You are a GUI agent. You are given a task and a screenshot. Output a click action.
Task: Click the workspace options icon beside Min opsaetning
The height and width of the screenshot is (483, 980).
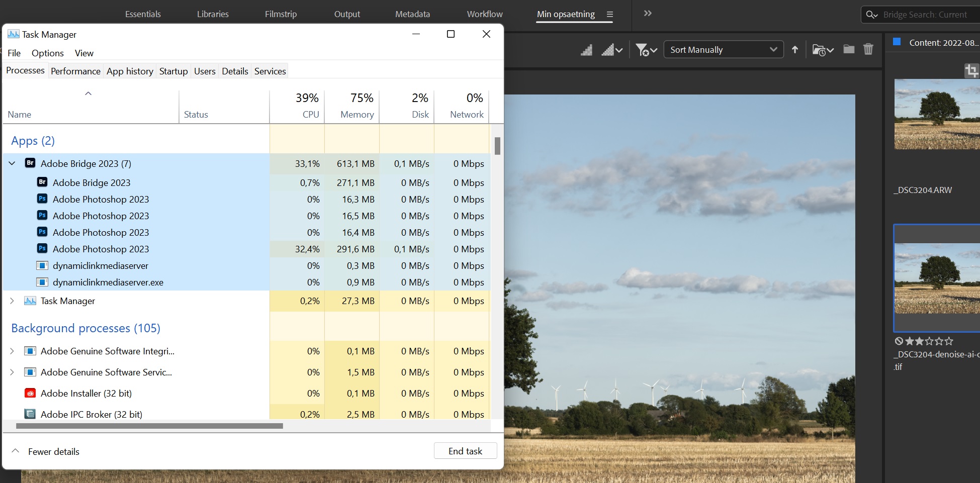click(610, 15)
